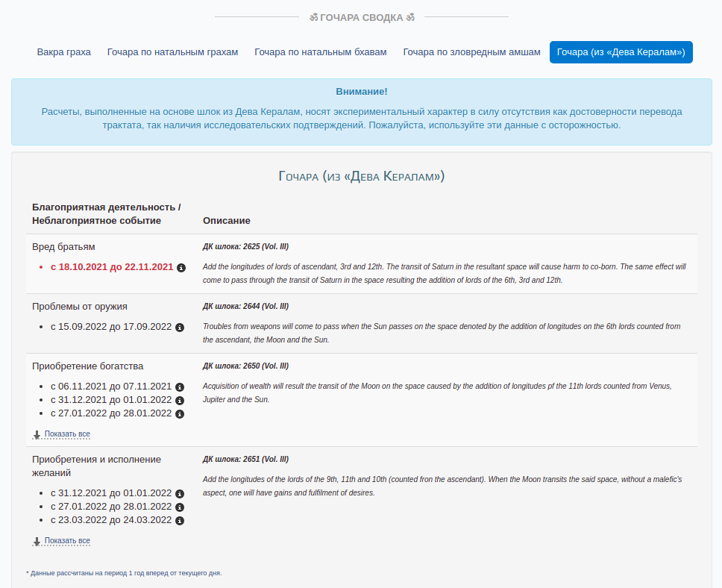Image resolution: width=722 pixels, height=588 pixels.
Task: Select the ДК шлока: 2644 (Vol. III) label
Action: [246, 307]
